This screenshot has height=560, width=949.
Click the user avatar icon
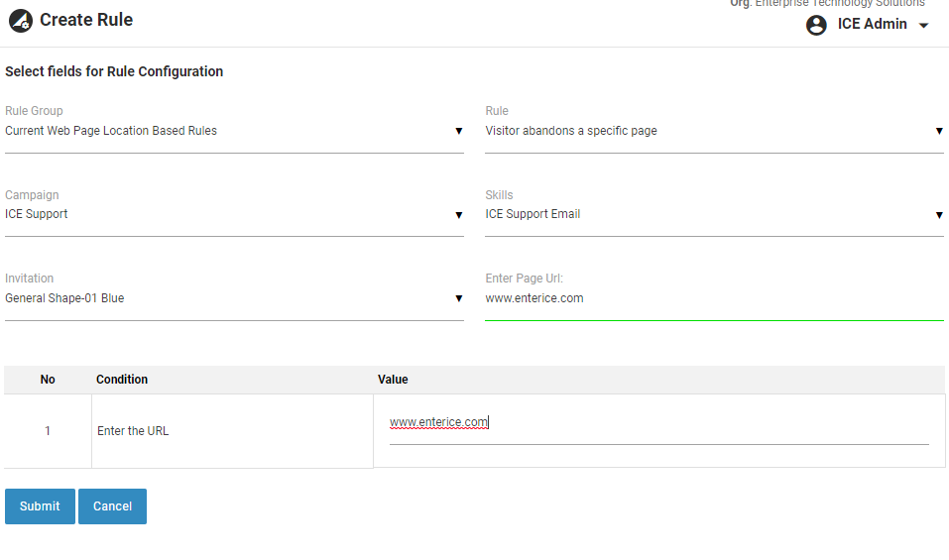pyautogui.click(x=816, y=25)
